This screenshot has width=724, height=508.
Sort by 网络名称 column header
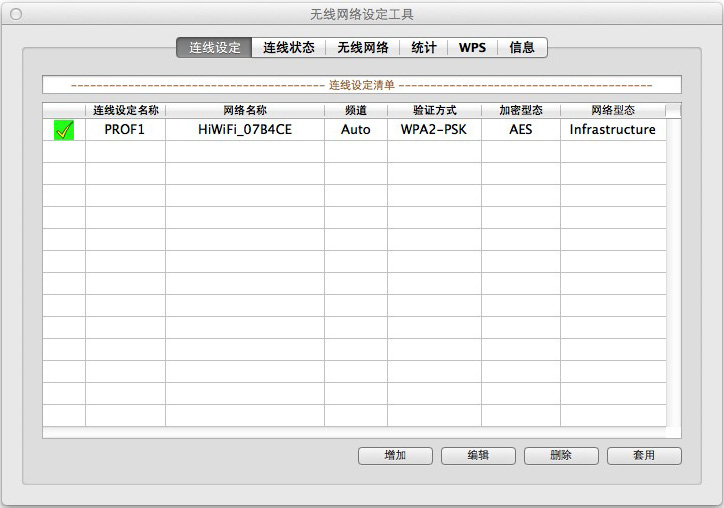[245, 110]
